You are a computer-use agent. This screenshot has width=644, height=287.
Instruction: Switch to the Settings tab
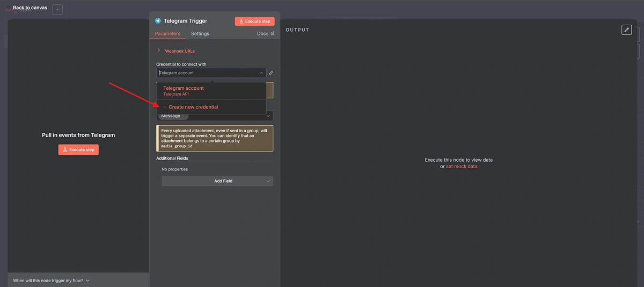coord(200,34)
